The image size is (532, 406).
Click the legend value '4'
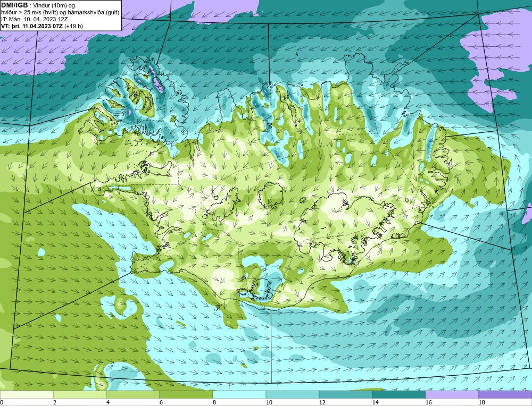point(108,402)
